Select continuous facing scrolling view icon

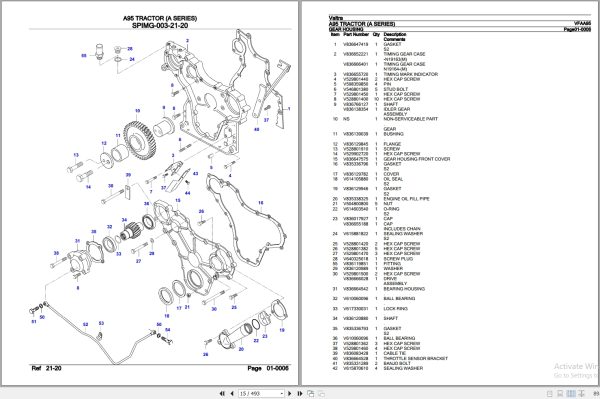point(581,393)
